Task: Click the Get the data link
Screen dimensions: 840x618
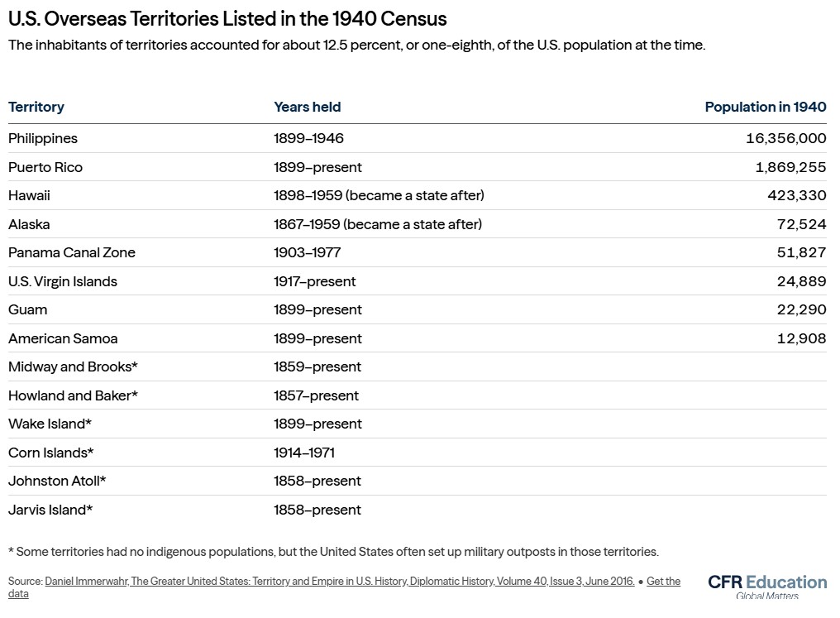Action: click(x=663, y=582)
